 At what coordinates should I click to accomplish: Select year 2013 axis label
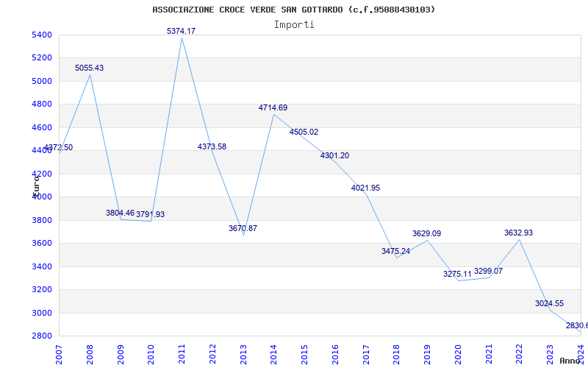[243, 355]
